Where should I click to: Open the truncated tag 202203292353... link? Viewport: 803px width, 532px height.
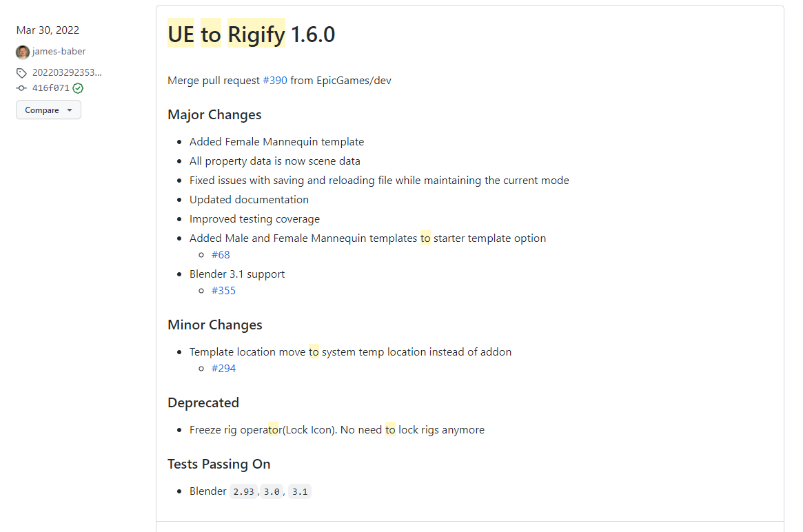point(67,73)
